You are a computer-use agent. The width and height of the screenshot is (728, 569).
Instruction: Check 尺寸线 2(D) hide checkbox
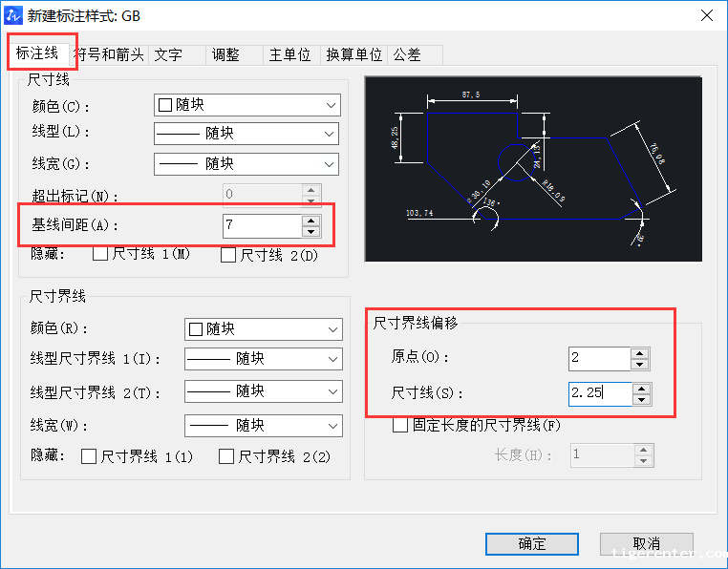(228, 255)
